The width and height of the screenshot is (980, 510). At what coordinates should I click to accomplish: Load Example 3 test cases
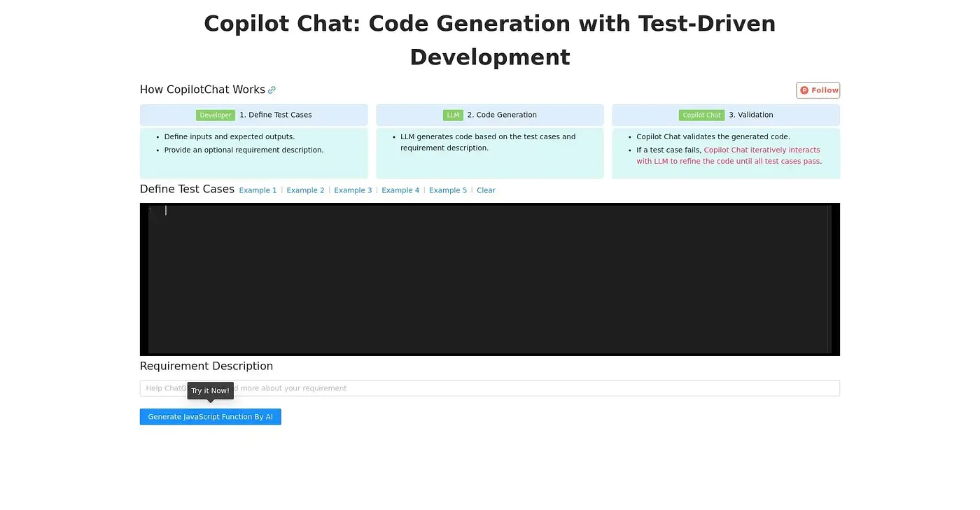[353, 190]
